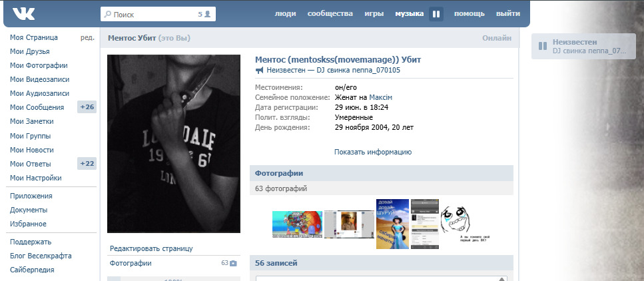Open Мои Фотографии in sidebar

[x=39, y=65]
